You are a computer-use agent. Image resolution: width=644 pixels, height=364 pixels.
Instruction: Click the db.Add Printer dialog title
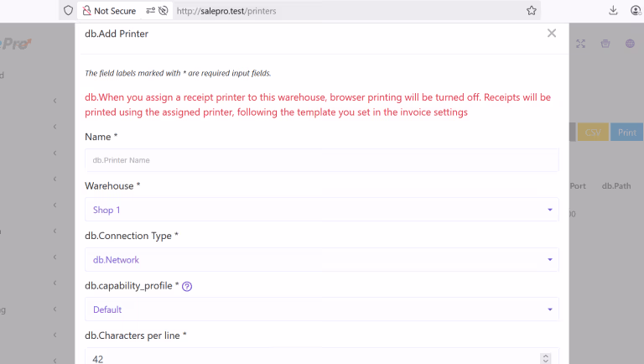pos(117,34)
